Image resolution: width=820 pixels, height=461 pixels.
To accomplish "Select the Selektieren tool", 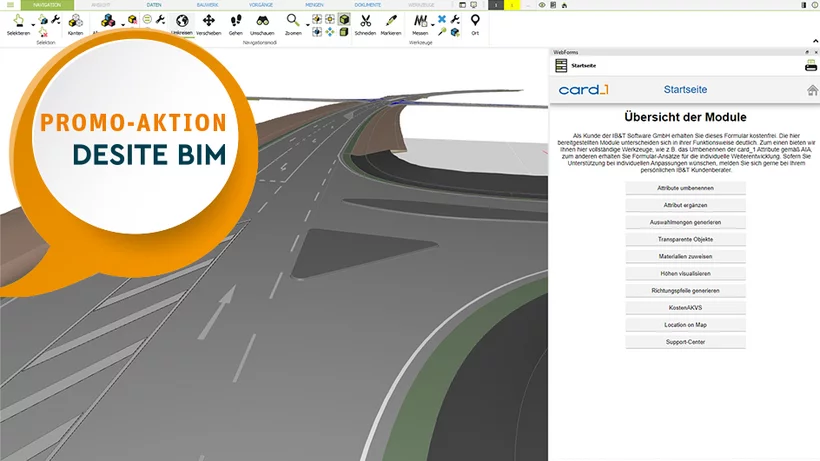I will pos(18,25).
